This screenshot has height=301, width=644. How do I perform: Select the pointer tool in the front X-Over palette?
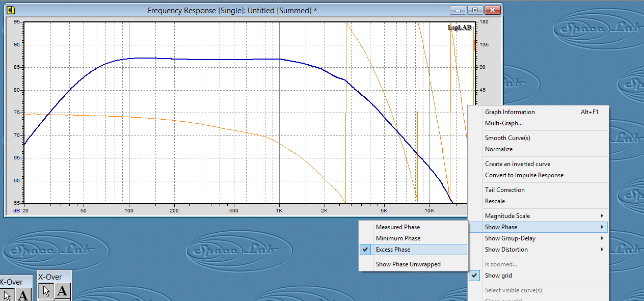[46, 292]
